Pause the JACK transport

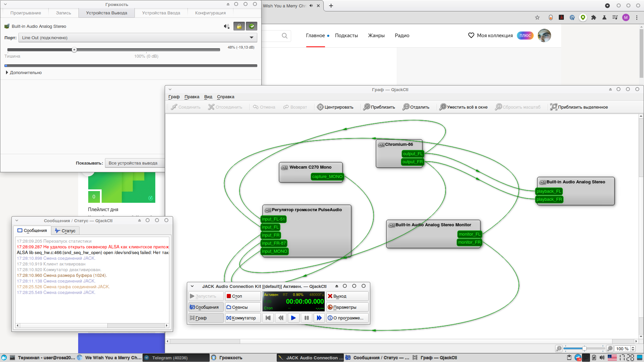(306, 318)
